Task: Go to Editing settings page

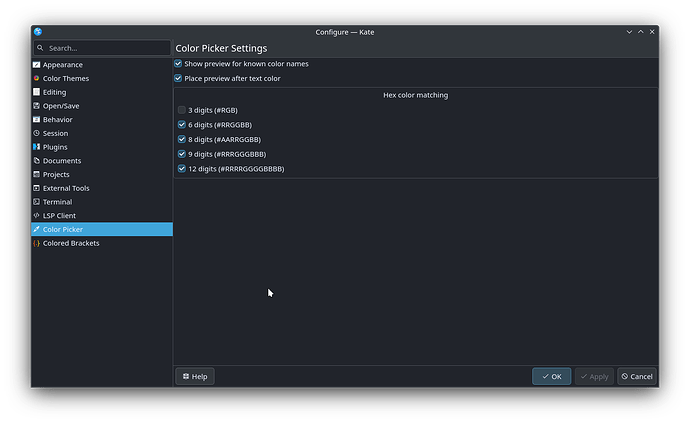Action: point(102,92)
